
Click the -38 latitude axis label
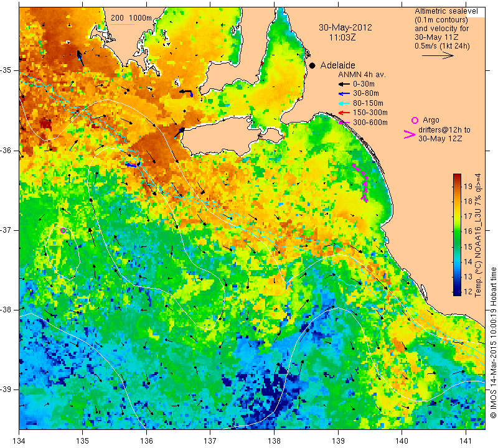pyautogui.click(x=6, y=310)
